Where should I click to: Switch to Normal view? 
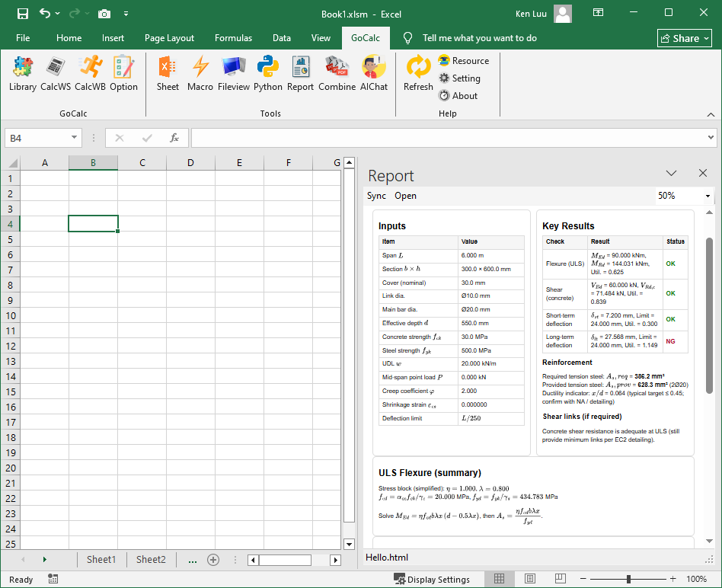499,579
